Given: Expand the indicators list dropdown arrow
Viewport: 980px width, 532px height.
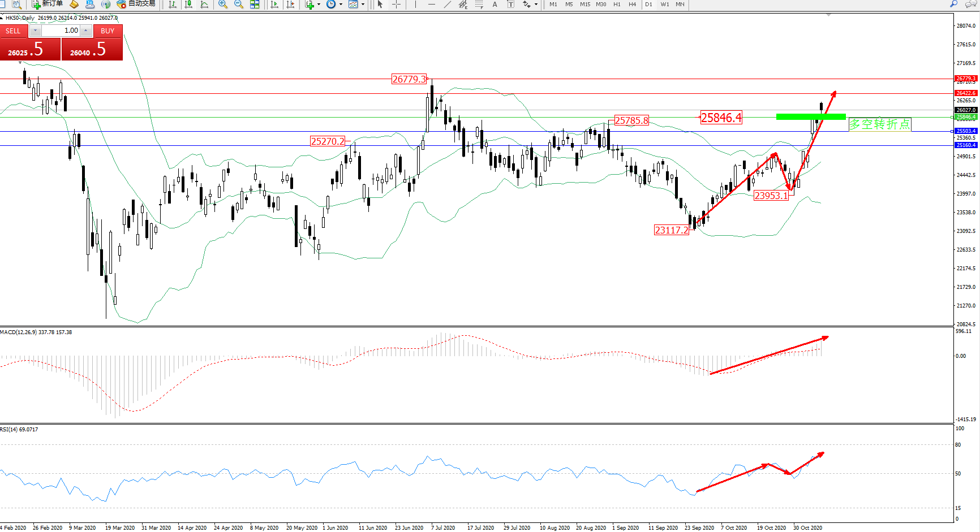Looking at the screenshot, I should point(319,5).
